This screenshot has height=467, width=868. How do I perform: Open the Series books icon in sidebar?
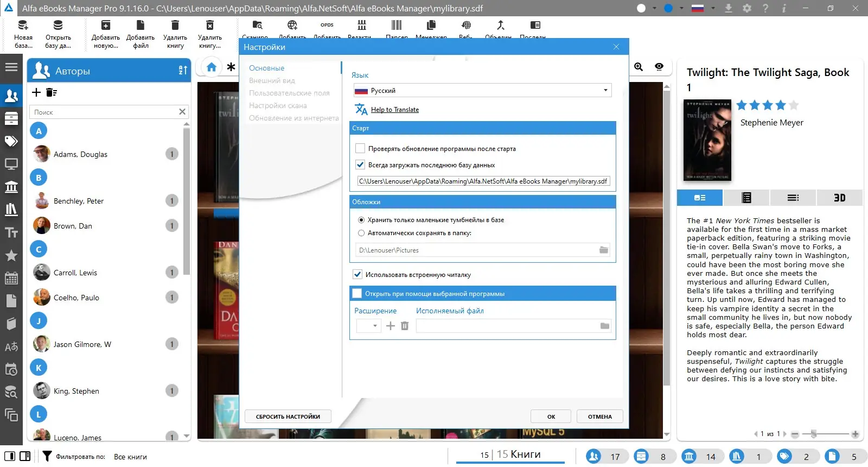(11, 210)
